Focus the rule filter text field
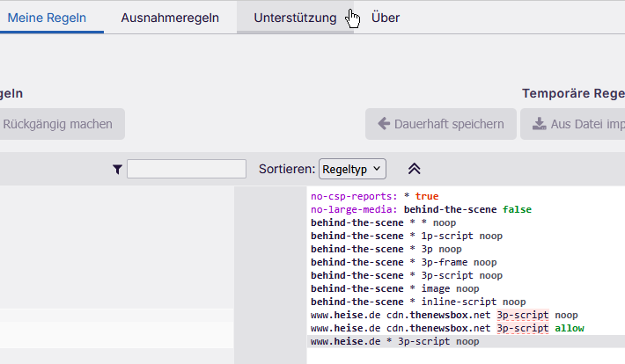 click(187, 169)
